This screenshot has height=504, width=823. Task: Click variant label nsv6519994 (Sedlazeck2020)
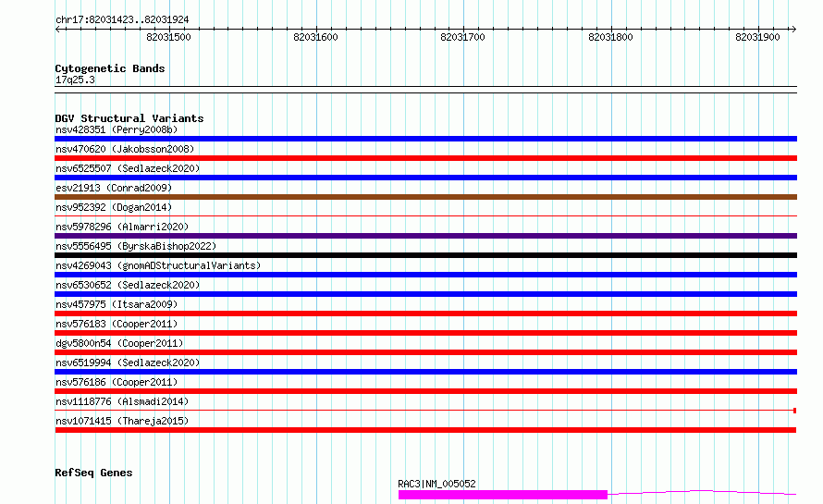[128, 363]
